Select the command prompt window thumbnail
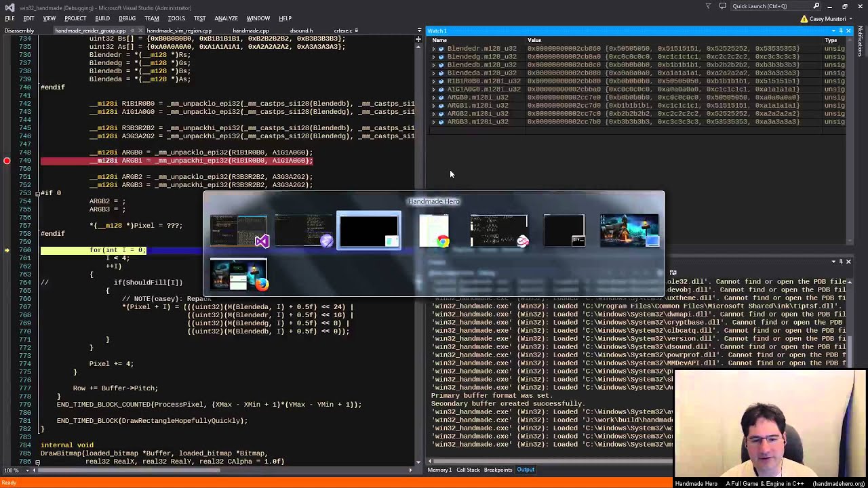Image resolution: width=868 pixels, height=488 pixels. pyautogui.click(x=564, y=230)
